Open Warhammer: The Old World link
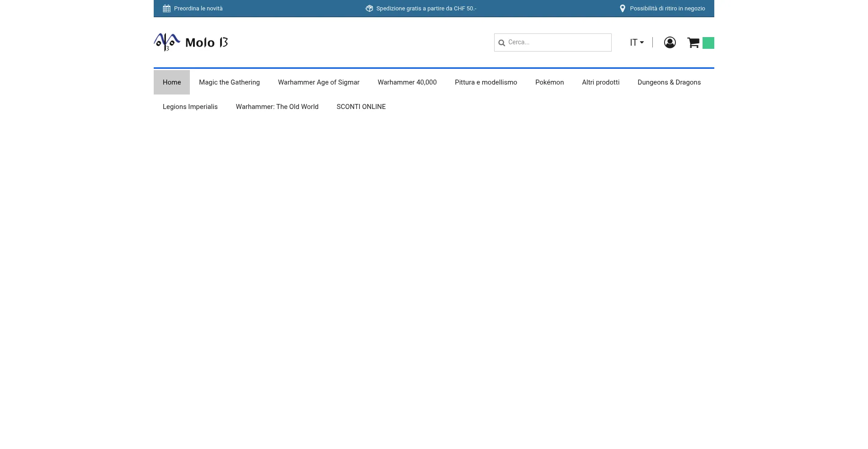 tap(277, 107)
